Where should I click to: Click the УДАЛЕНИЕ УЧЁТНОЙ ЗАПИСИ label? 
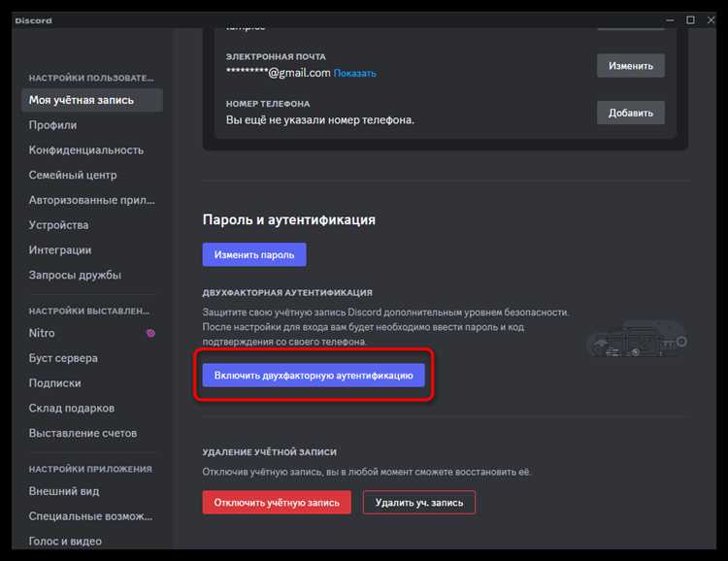(269, 452)
